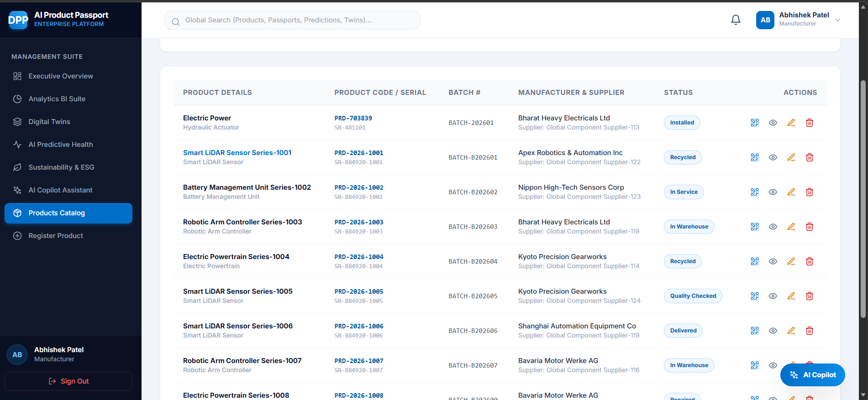The height and width of the screenshot is (400, 868).
Task: Launch the floating AI Copilot button
Action: (813, 375)
